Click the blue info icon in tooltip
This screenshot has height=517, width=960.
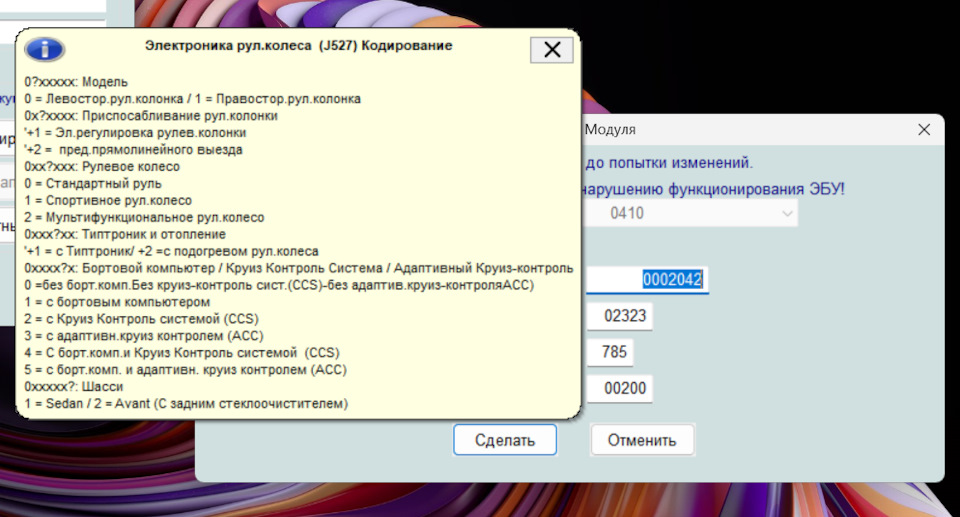point(45,50)
